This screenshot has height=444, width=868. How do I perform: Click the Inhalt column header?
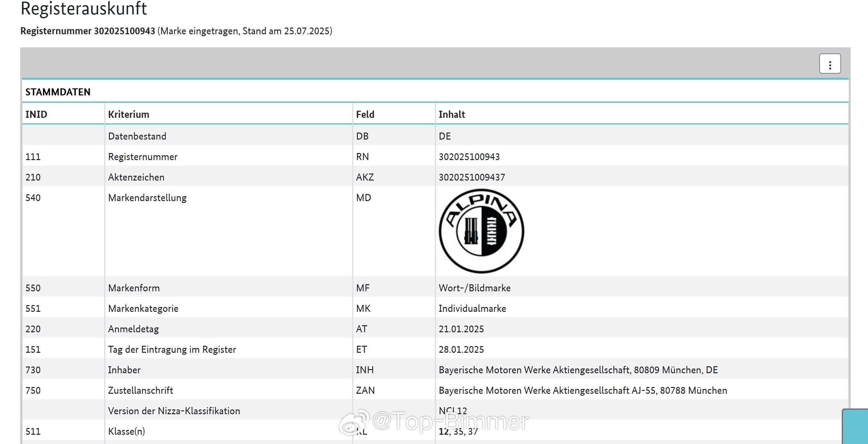click(x=451, y=115)
